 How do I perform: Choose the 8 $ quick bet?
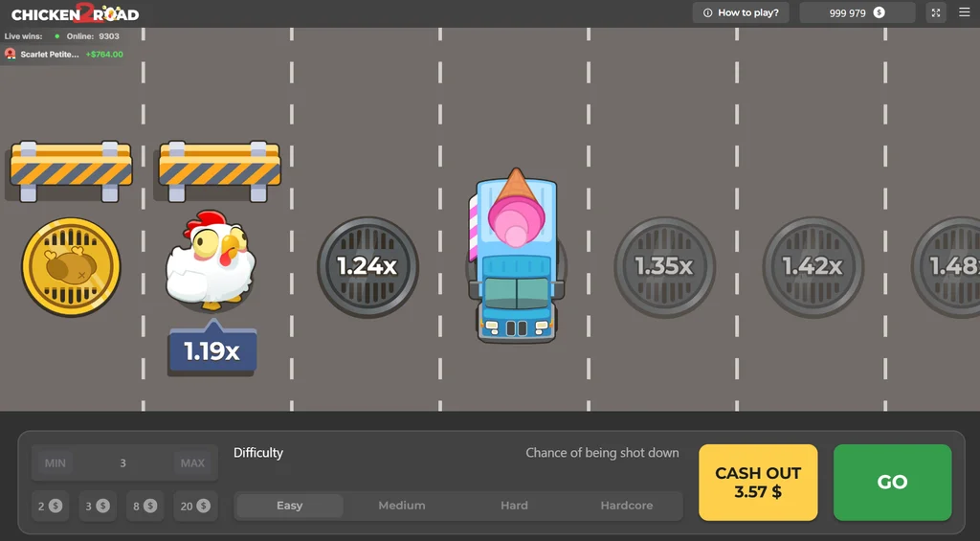point(145,506)
